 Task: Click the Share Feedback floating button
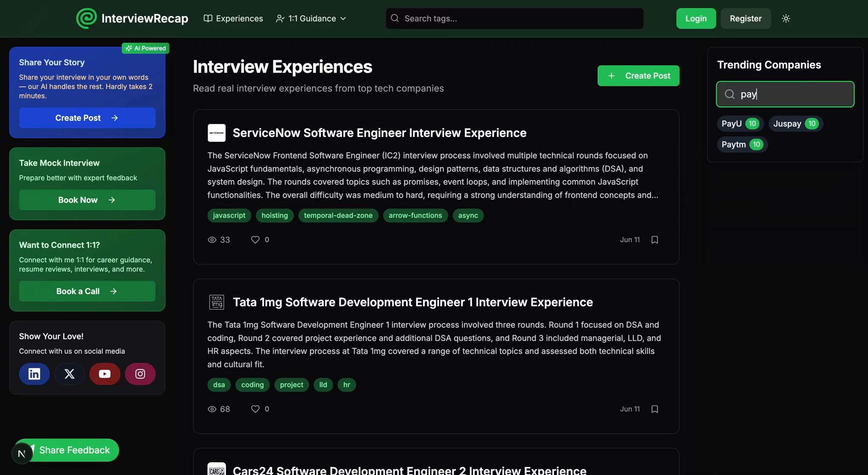tap(74, 450)
